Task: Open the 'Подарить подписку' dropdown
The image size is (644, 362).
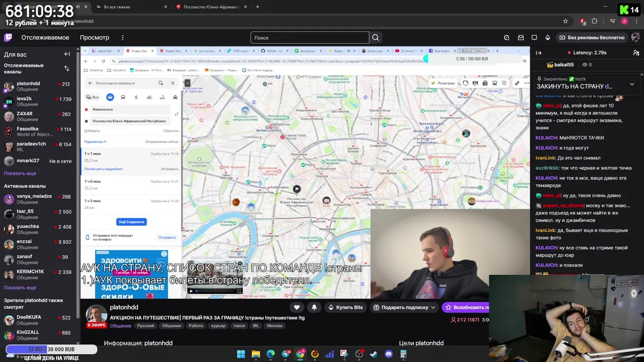Action: pyautogui.click(x=405, y=307)
